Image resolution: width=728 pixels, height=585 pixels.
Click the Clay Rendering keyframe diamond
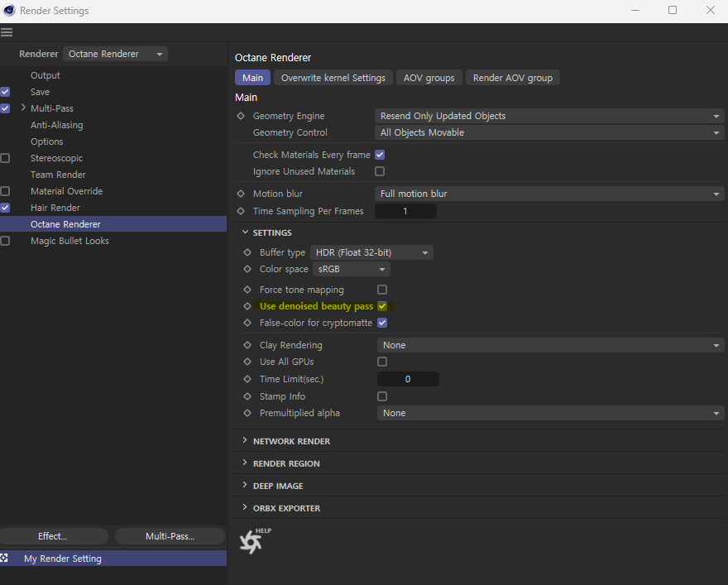[247, 345]
